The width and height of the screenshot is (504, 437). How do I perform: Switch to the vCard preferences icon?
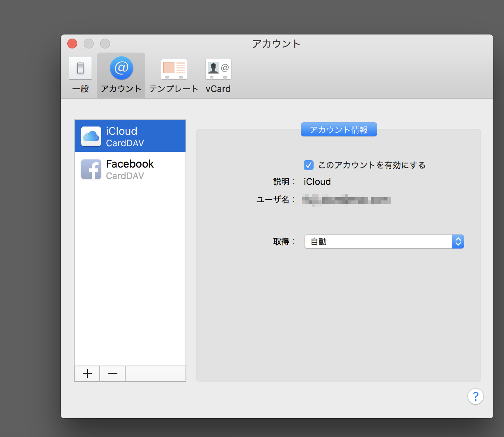pos(218,69)
